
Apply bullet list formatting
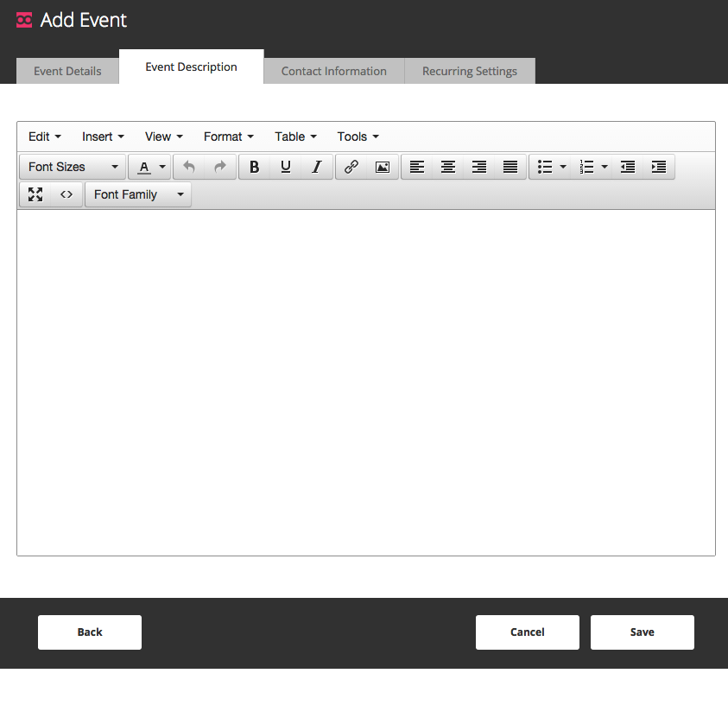click(x=545, y=167)
